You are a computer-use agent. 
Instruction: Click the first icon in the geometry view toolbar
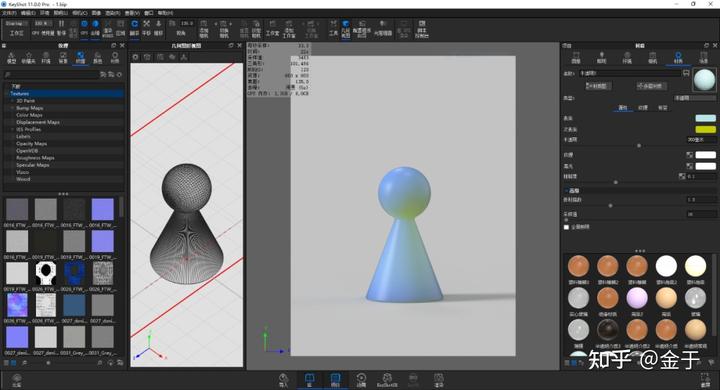tap(135, 57)
